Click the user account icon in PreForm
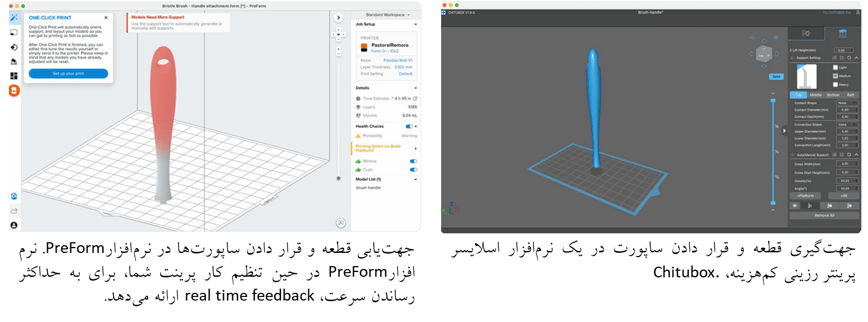Image resolution: width=868 pixels, height=322 pixels. pos(14,225)
